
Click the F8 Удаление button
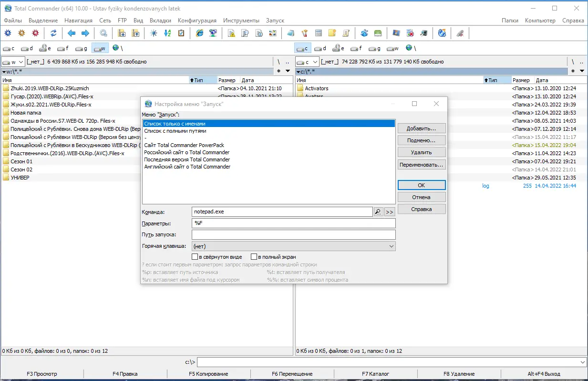tap(459, 374)
